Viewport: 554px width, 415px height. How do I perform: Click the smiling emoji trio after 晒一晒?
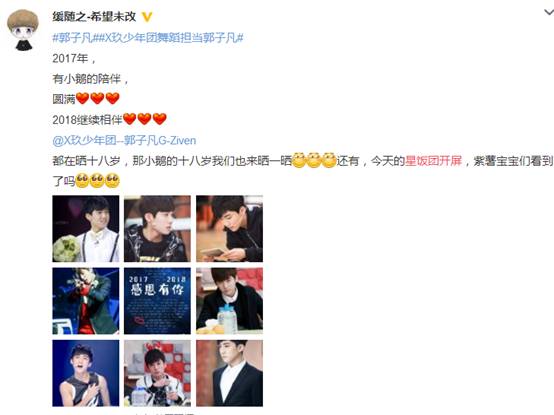click(x=314, y=161)
